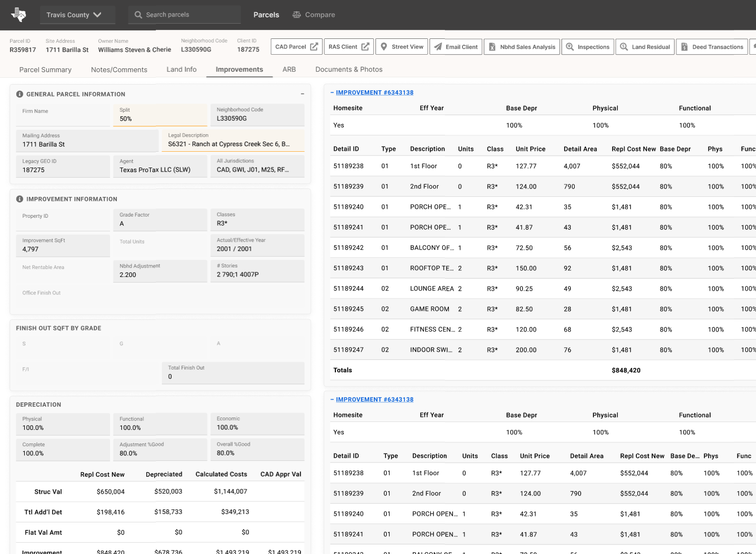Open the Notes/Comments tab
The width and height of the screenshot is (756, 554).
tap(119, 69)
